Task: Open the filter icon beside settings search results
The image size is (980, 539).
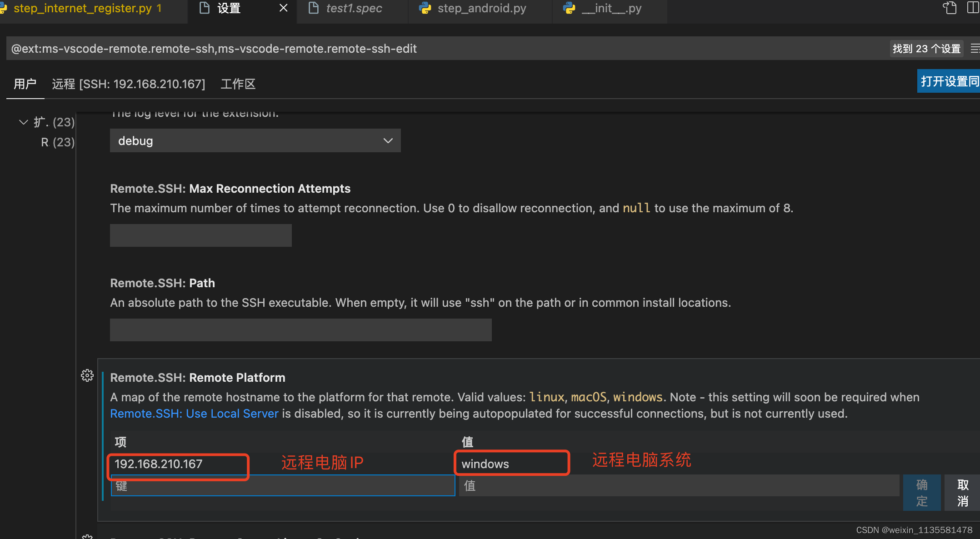Action: 976,48
